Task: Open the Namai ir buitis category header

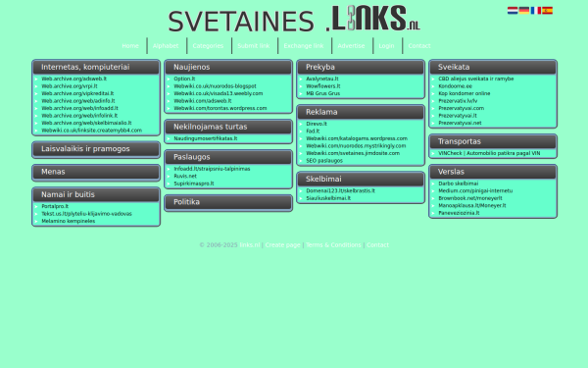Action: pyautogui.click(x=96, y=195)
